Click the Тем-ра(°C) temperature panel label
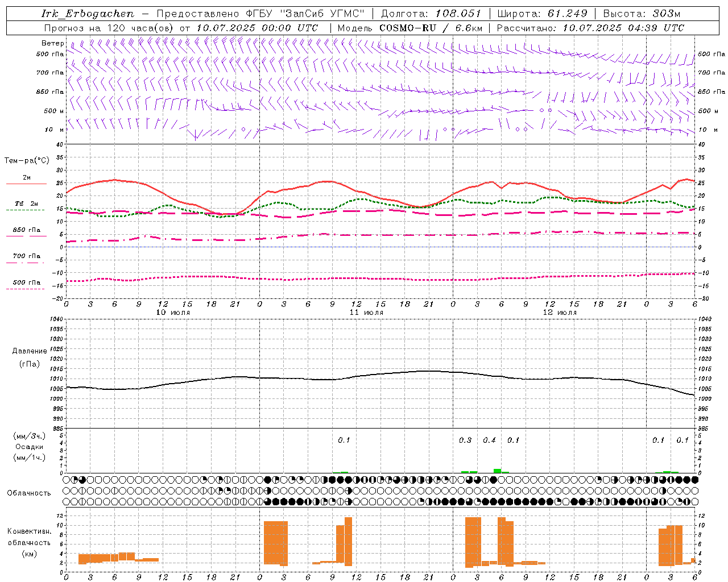Screen dimensions: 728x582 pos(27,161)
